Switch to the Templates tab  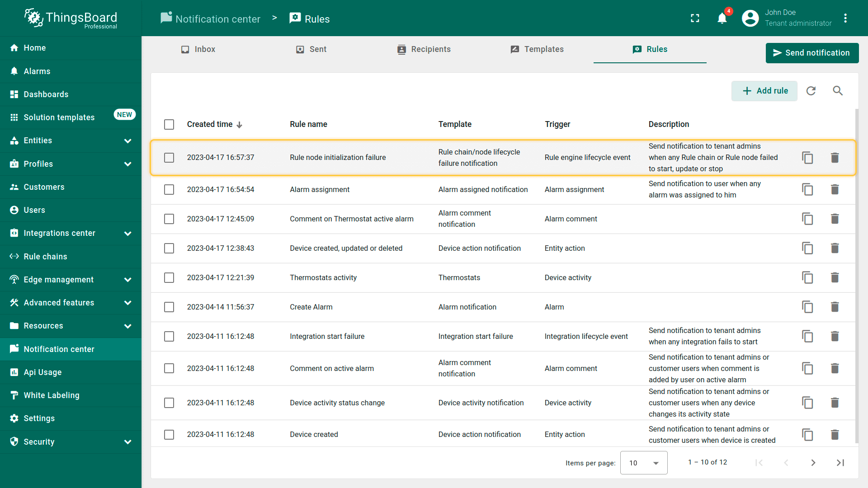pyautogui.click(x=537, y=49)
